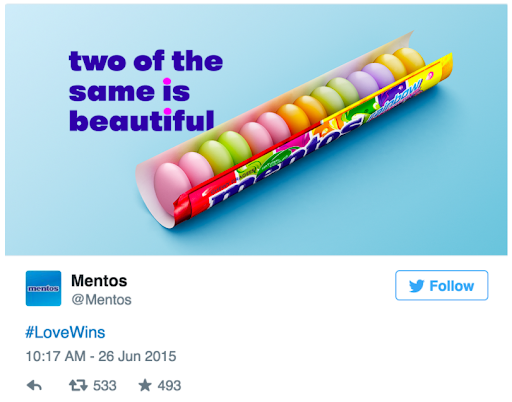Click the magenta dot over the 'i' in 'is'

167,81
